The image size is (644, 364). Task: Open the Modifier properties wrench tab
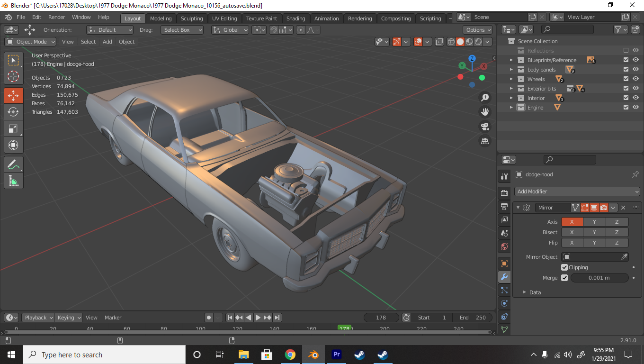[504, 277]
